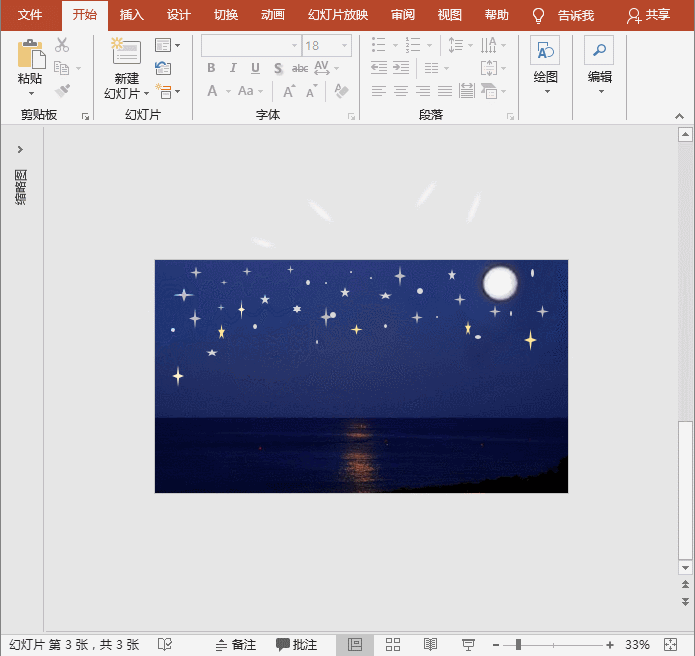Click the zoom slider handle
Viewport: 695px width, 656px height.
pyautogui.click(x=518, y=645)
